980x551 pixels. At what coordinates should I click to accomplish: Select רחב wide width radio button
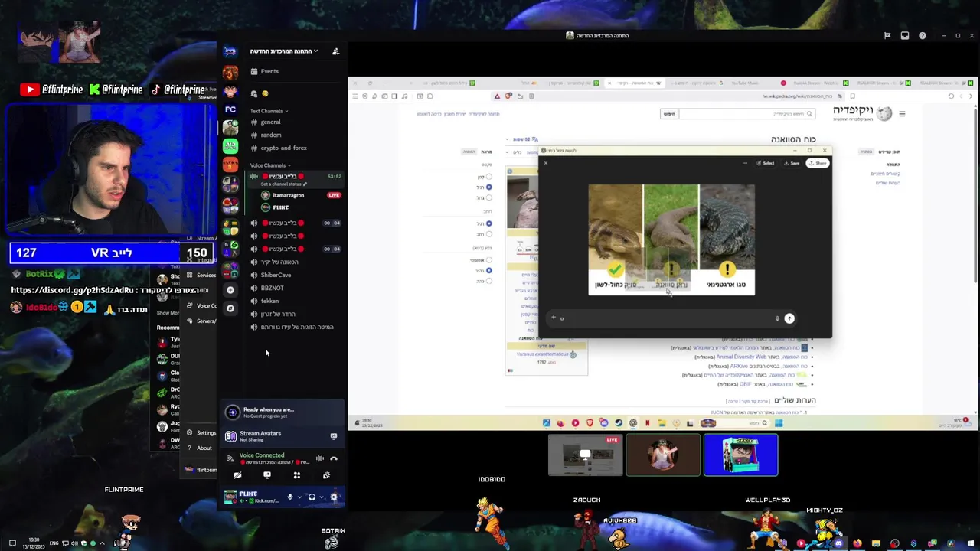[488, 234]
